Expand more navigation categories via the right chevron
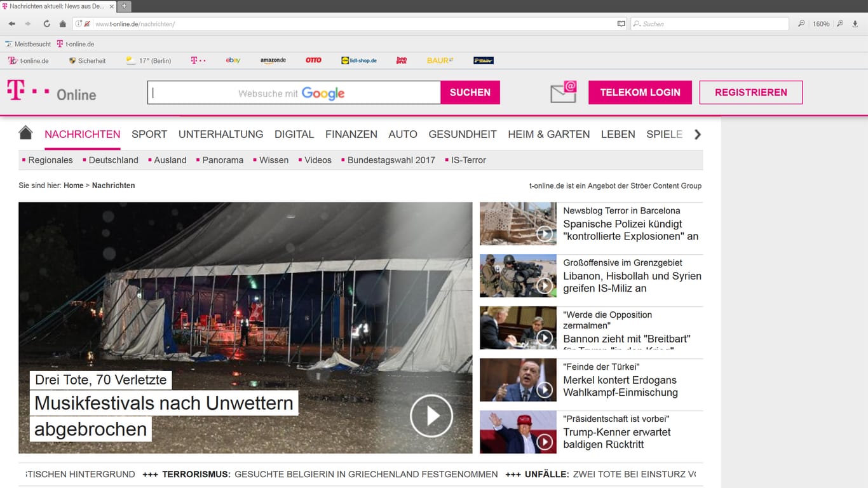Viewport: 868px width, 488px height. [x=697, y=134]
